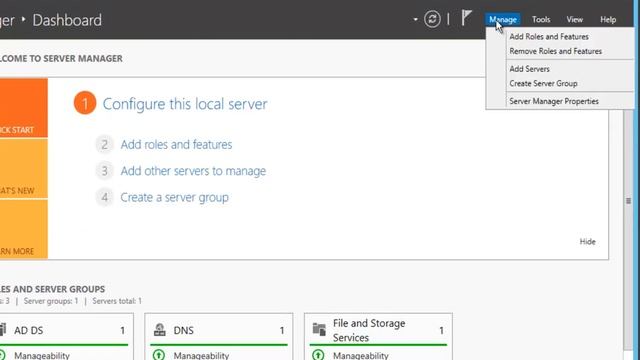Click Manageability in AD DS tile

coord(42,356)
